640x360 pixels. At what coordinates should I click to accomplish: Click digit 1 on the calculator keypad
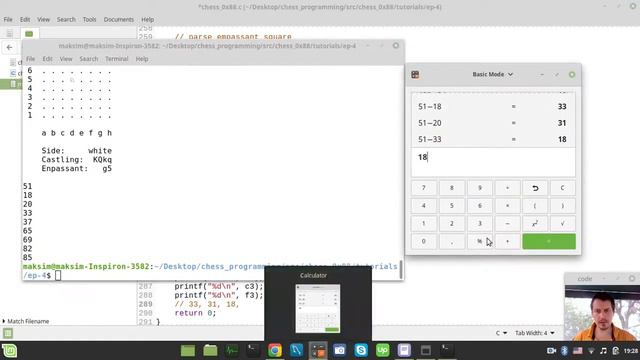424,223
